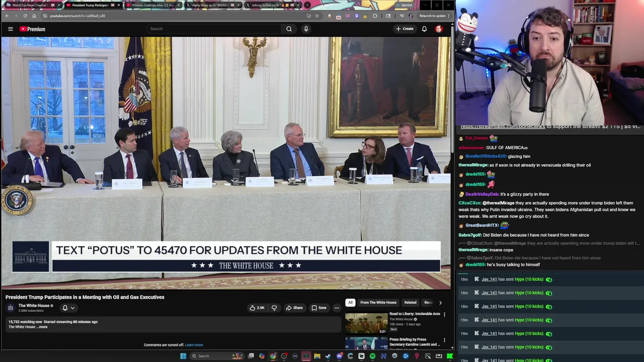Start voice search with microphone icon
The width and height of the screenshot is (644, 362).
tap(306, 29)
